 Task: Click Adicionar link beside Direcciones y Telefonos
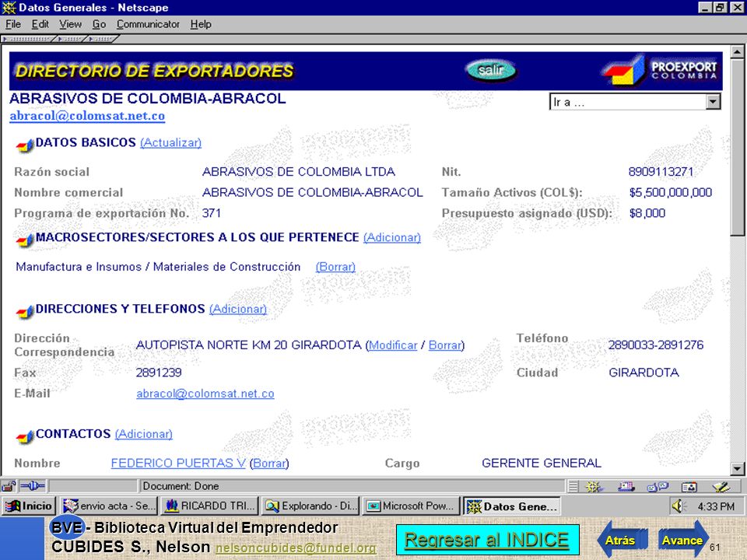(238, 309)
